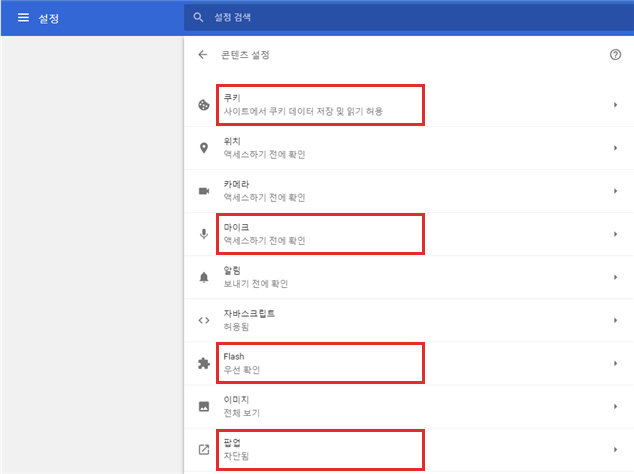Expand 카메라 settings using right arrow
Image resolution: width=634 pixels, height=474 pixels.
pos(615,191)
